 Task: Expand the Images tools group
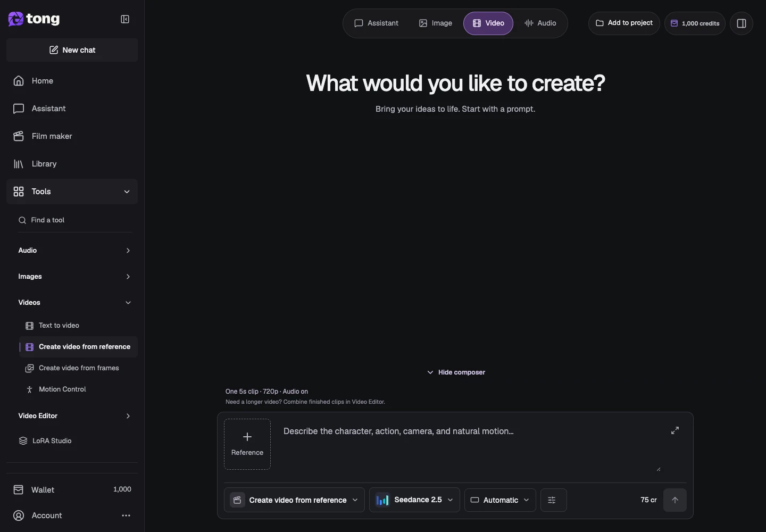pos(74,277)
